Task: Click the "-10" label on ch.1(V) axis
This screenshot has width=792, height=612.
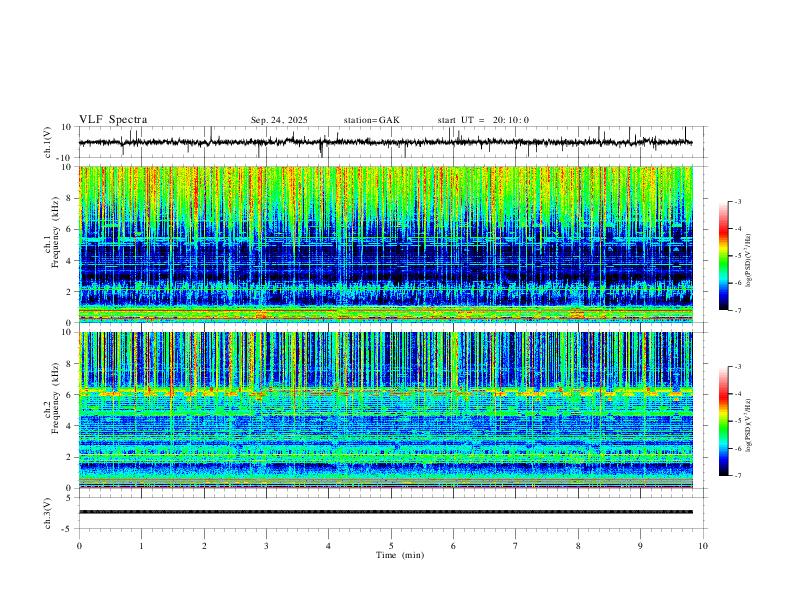Action: [66, 158]
